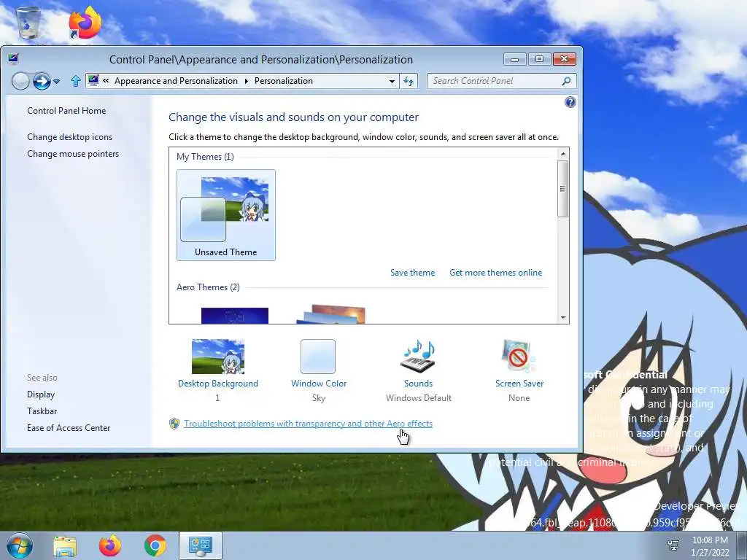Click the Personalization breadcrumb segment

coord(284,81)
